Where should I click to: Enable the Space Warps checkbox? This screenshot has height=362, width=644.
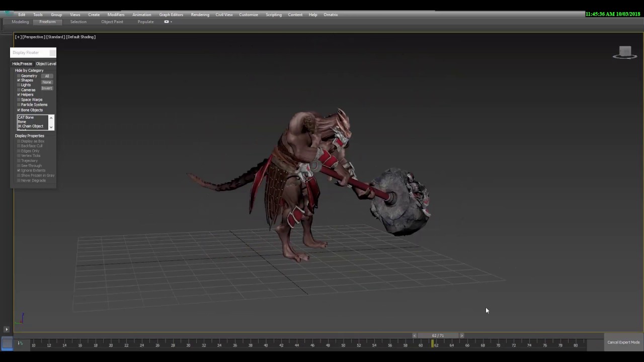coord(19,100)
